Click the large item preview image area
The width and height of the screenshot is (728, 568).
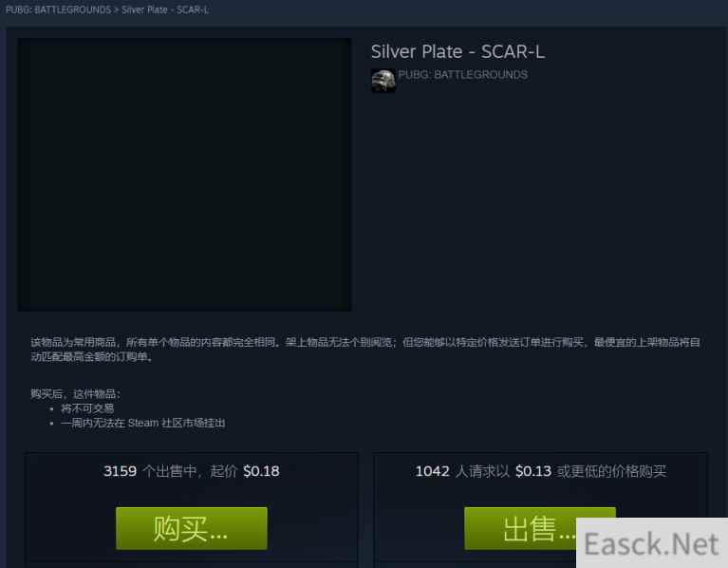(x=184, y=175)
